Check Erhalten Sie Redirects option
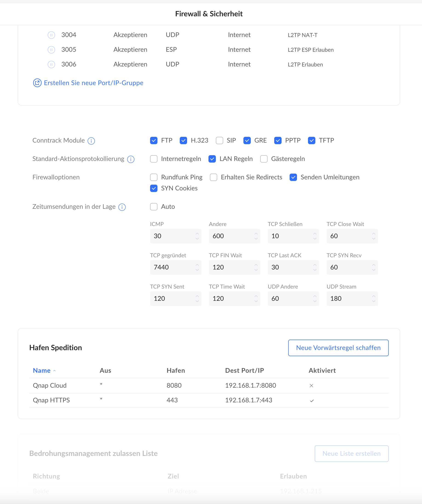This screenshot has height=504, width=422. [214, 177]
